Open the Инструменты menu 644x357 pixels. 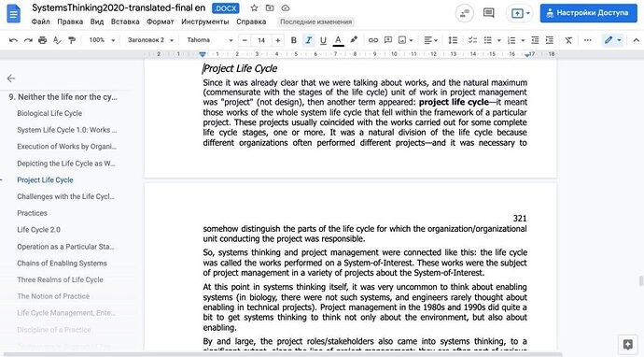(205, 21)
